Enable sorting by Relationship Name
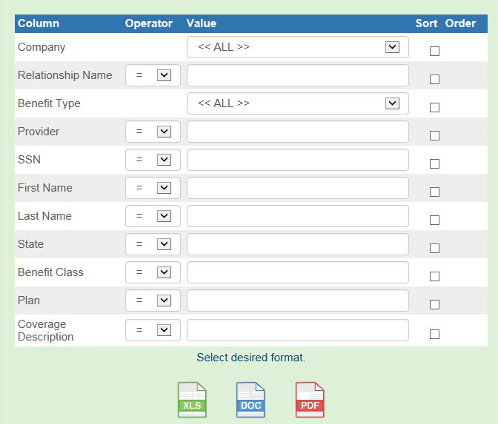The height and width of the screenshot is (424, 498). [x=435, y=79]
